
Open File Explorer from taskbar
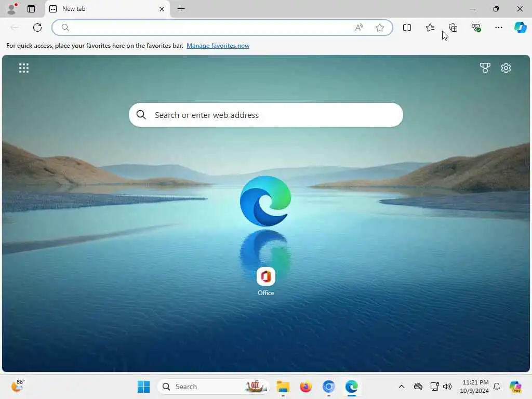click(283, 387)
